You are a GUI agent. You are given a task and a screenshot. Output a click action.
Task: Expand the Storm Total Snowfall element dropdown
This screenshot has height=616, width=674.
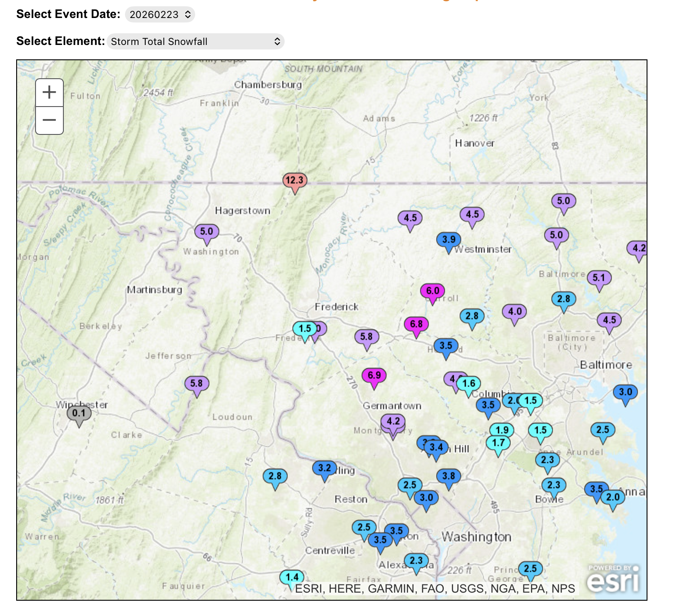point(195,41)
